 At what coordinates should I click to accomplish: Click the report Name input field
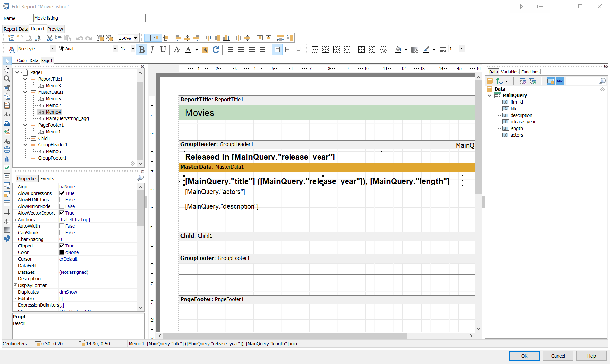tap(89, 18)
